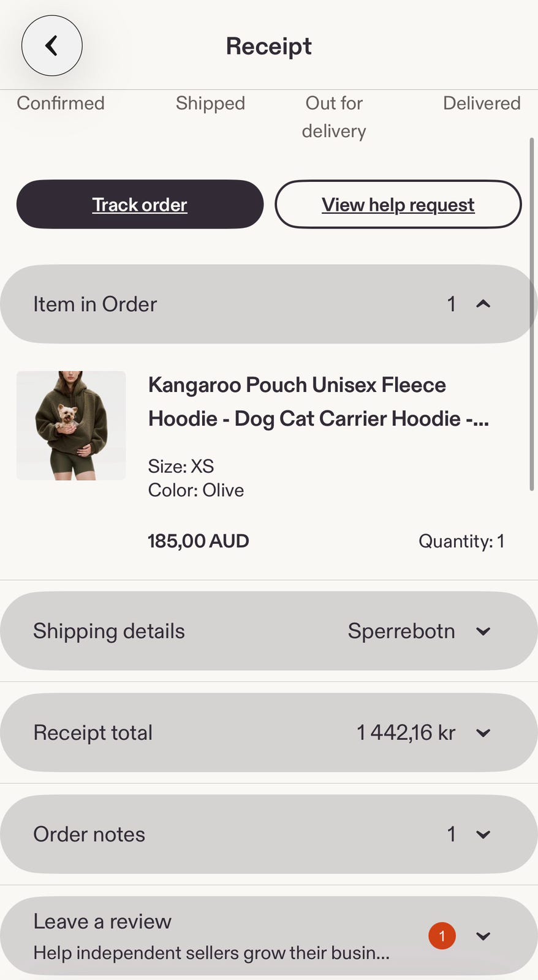Tap the back arrow icon
This screenshot has height=980, width=538.
point(51,46)
